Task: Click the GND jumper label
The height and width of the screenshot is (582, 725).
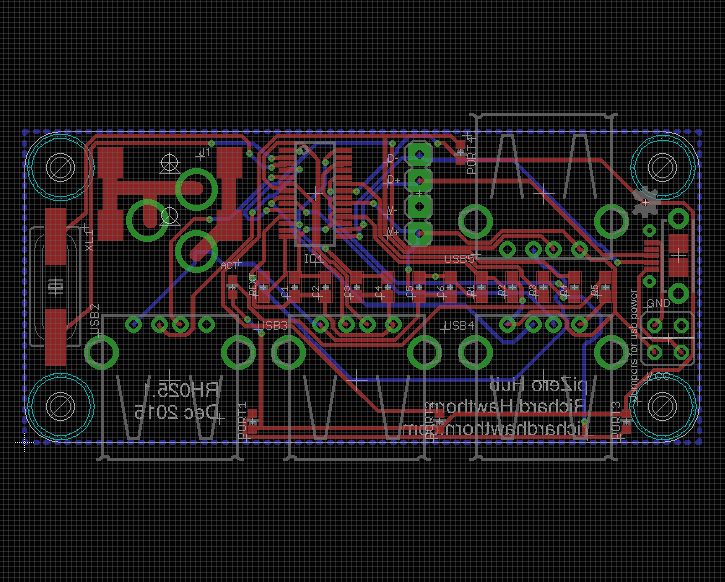Action: (658, 303)
